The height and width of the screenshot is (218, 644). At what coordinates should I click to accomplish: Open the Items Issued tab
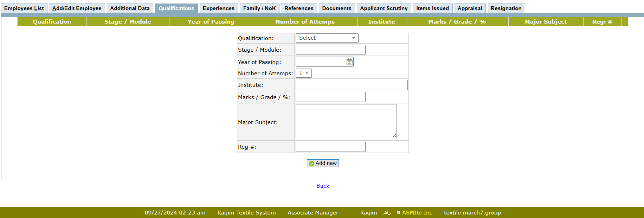point(432,8)
